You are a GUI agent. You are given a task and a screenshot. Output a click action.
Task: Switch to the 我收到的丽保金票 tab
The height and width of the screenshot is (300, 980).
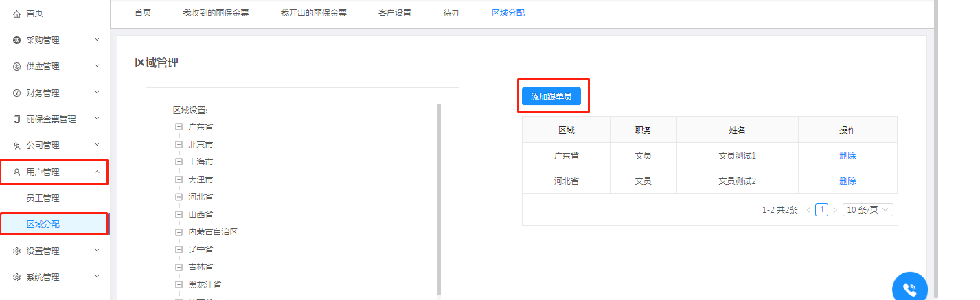coord(215,13)
